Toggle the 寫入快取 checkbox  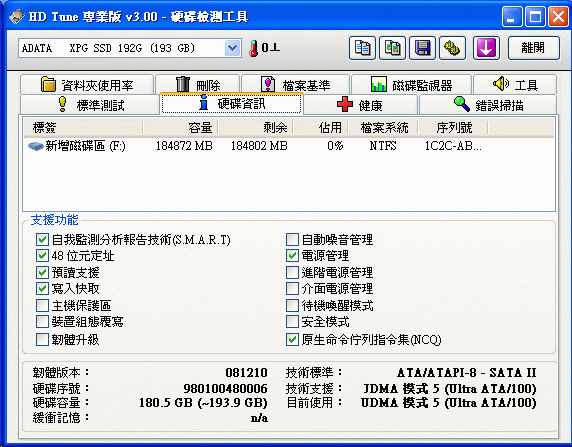pos(42,289)
